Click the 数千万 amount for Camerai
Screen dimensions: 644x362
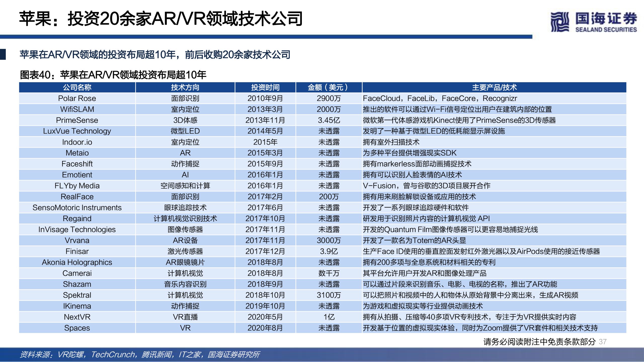coord(329,273)
